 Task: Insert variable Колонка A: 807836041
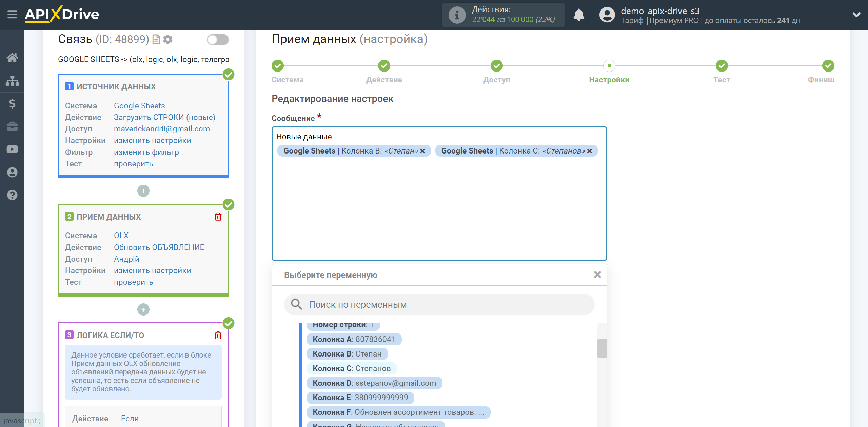click(354, 339)
